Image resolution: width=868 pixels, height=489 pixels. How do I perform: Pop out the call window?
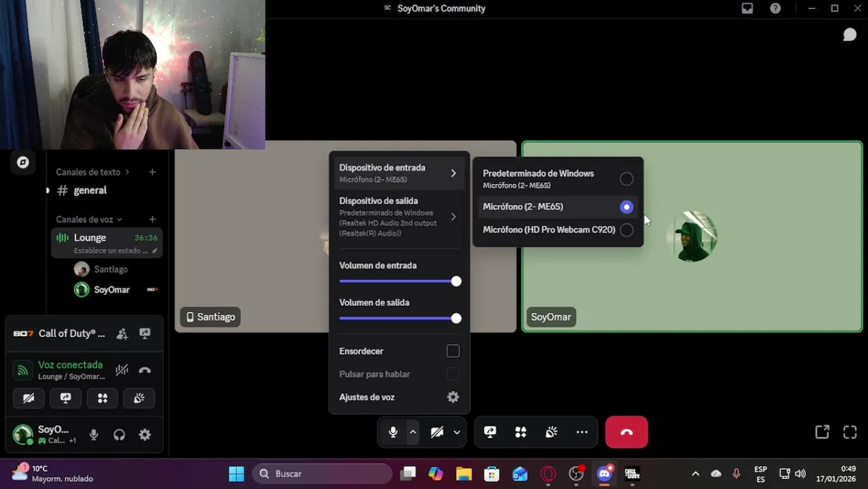point(822,432)
